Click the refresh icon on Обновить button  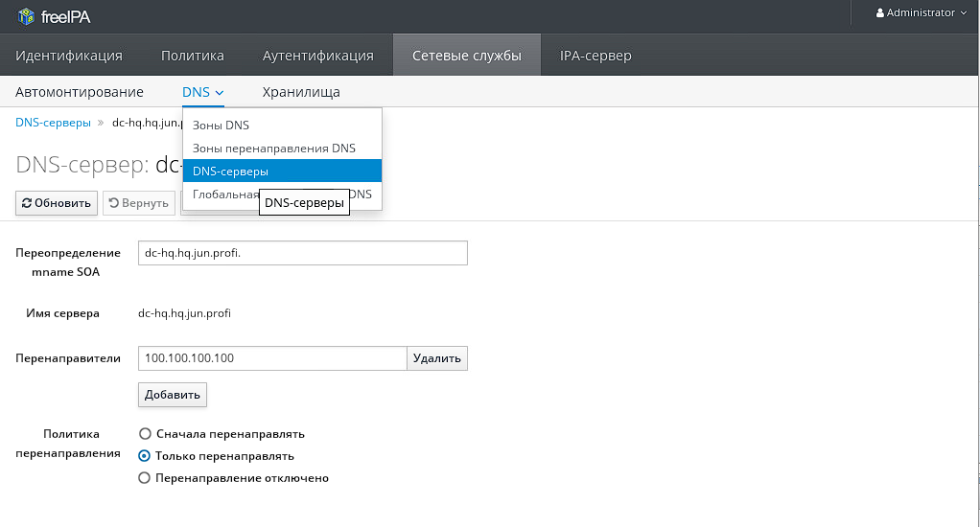click(27, 203)
